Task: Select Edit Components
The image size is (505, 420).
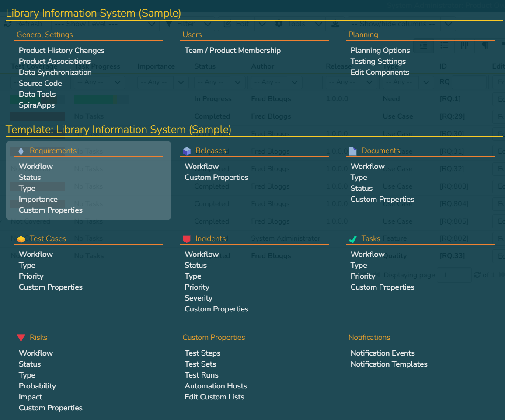Action: [380, 72]
